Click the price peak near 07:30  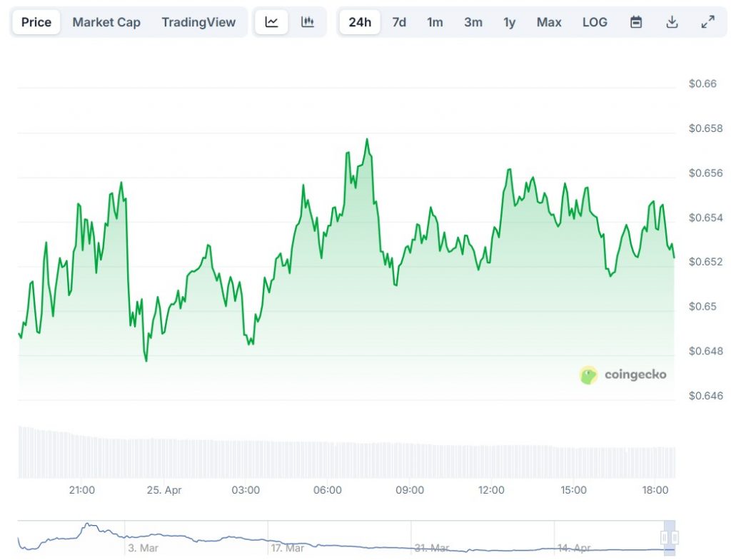pos(367,140)
